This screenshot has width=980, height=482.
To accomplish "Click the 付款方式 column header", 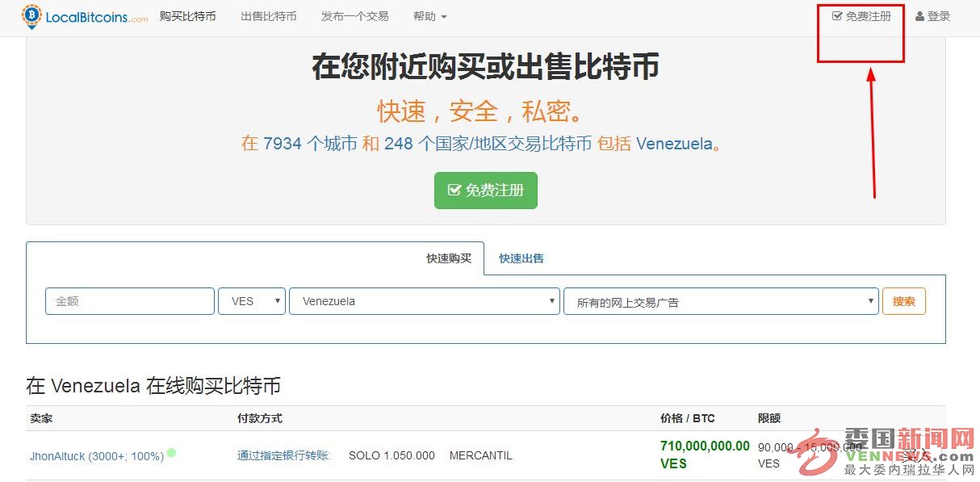I will click(x=260, y=418).
